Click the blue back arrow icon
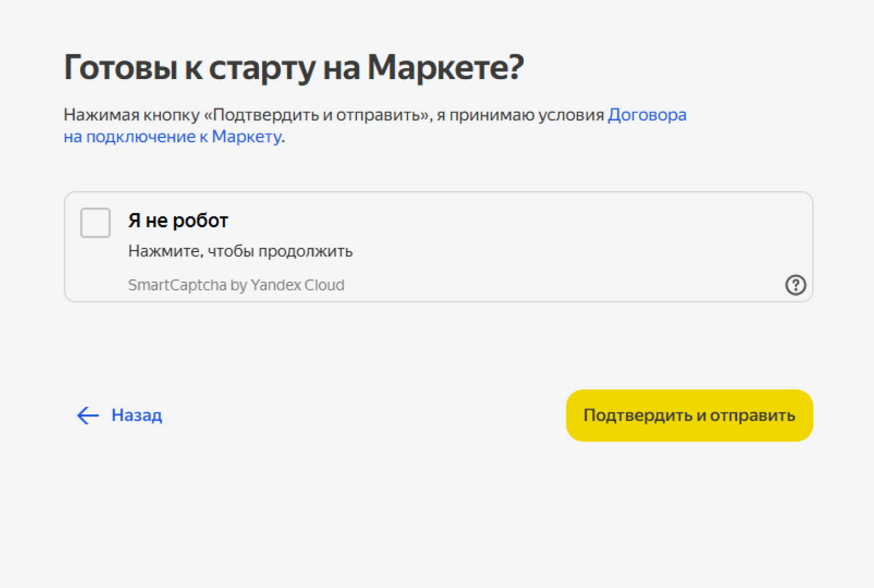This screenshot has height=588, width=874. 88,415
